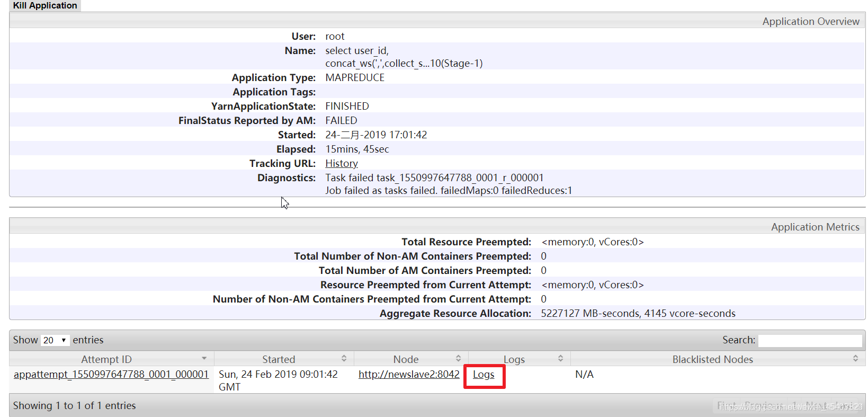Open the History tracking URL link
The width and height of the screenshot is (868, 417).
point(342,164)
